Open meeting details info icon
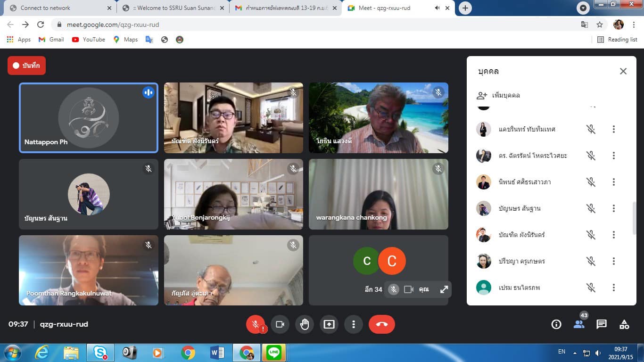Screen dimensions: 644x362 [x=556, y=324]
